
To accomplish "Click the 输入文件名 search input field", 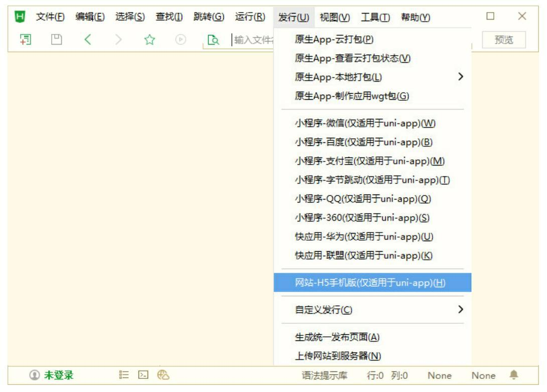I will [x=253, y=40].
